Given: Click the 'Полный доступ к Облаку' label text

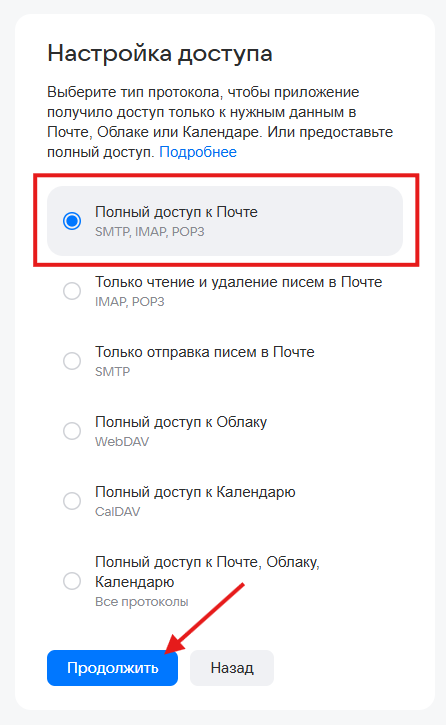Looking at the screenshot, I should point(181,422).
